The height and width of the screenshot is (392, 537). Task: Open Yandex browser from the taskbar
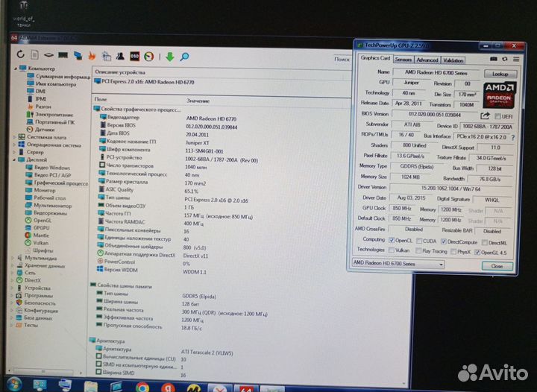pos(168,388)
